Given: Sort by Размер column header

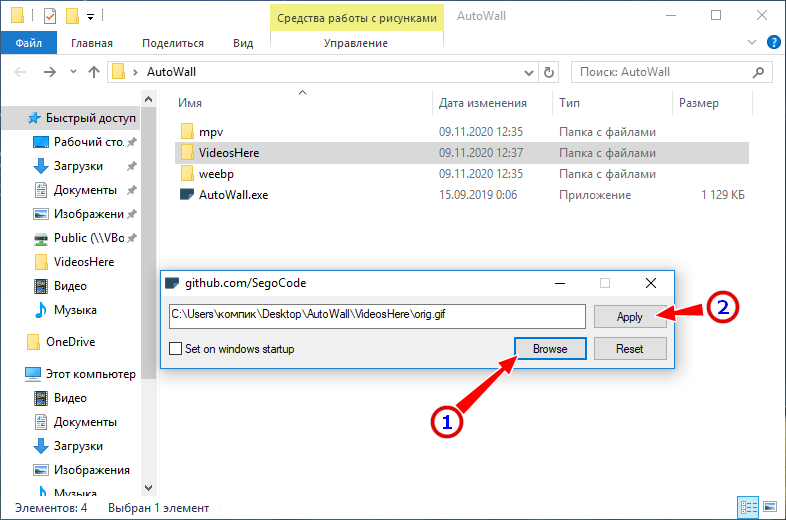Looking at the screenshot, I should click(x=699, y=103).
